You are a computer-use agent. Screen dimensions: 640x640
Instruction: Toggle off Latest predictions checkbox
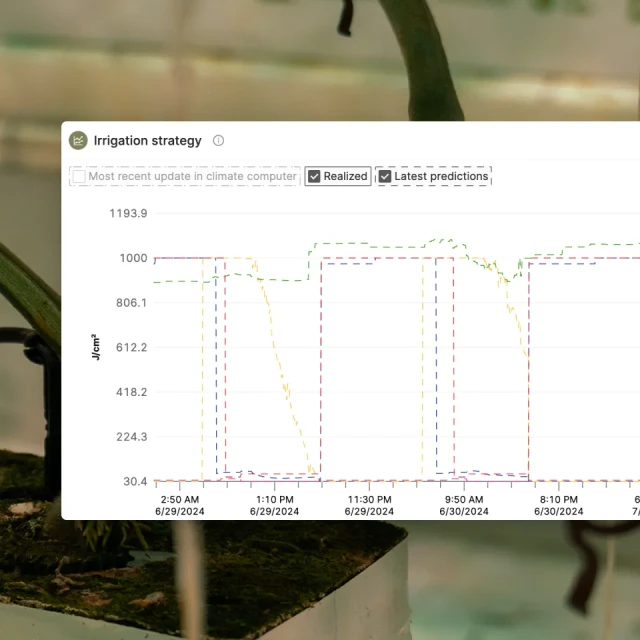[385, 177]
